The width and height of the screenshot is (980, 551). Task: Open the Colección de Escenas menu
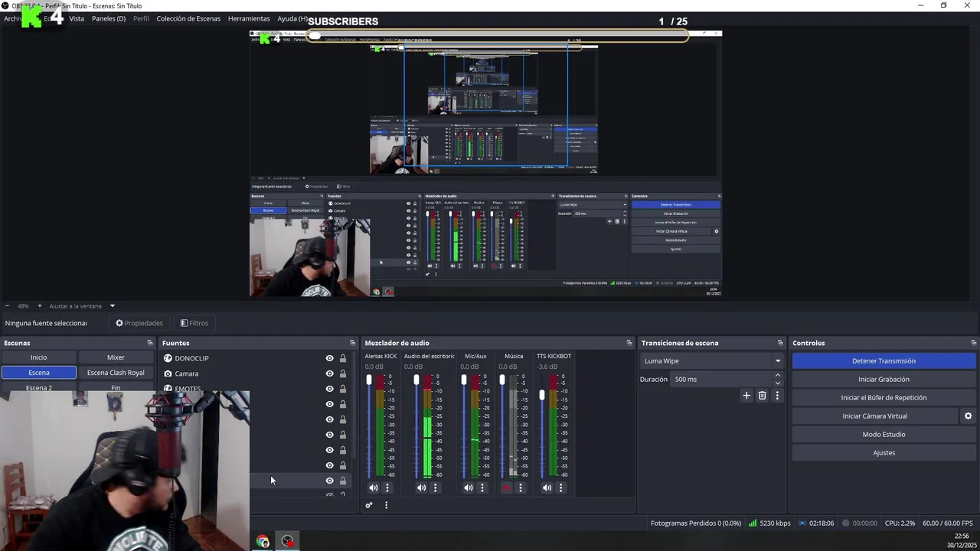tap(188, 18)
